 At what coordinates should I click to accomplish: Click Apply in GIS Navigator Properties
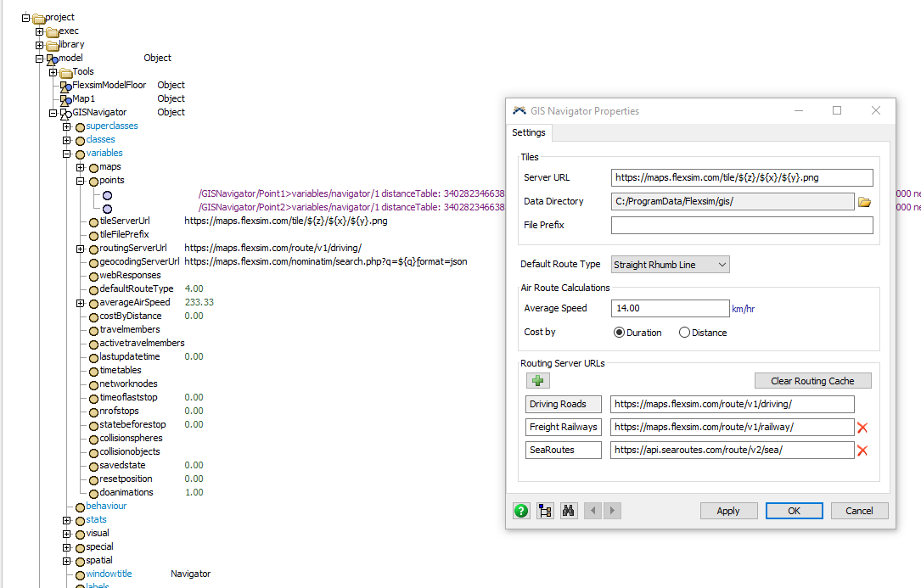coord(727,511)
